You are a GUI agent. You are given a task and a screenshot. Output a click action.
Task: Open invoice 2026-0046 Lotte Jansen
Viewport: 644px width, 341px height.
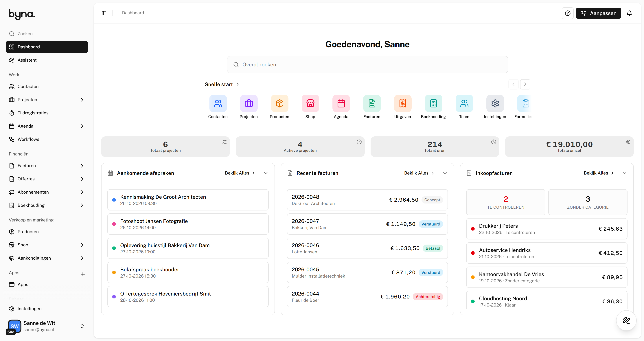367,248
